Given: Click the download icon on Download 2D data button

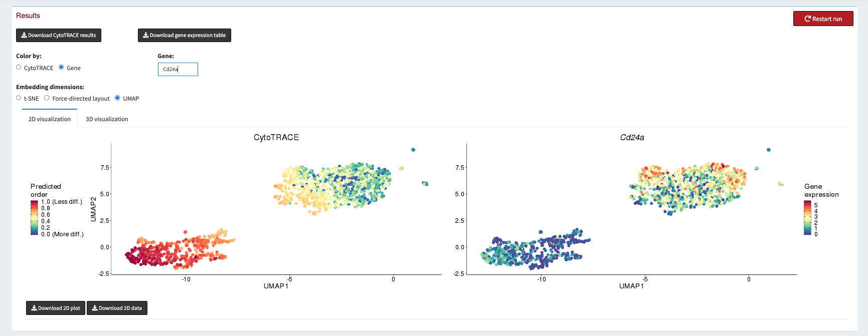Looking at the screenshot, I should click(x=94, y=308).
